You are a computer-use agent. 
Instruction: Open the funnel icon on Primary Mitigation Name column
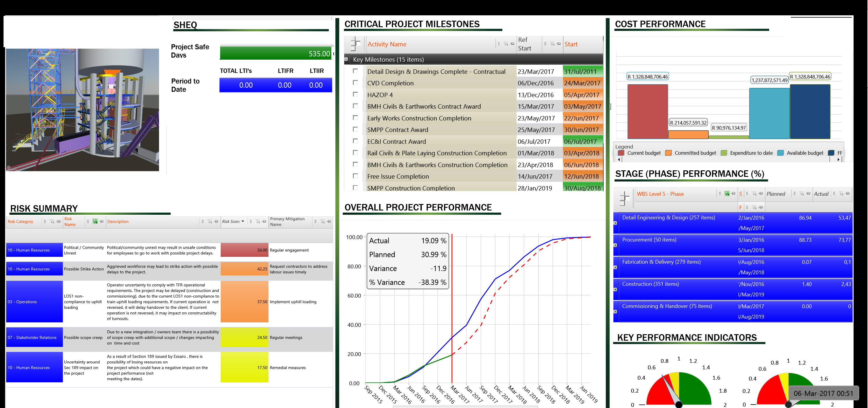pos(323,221)
